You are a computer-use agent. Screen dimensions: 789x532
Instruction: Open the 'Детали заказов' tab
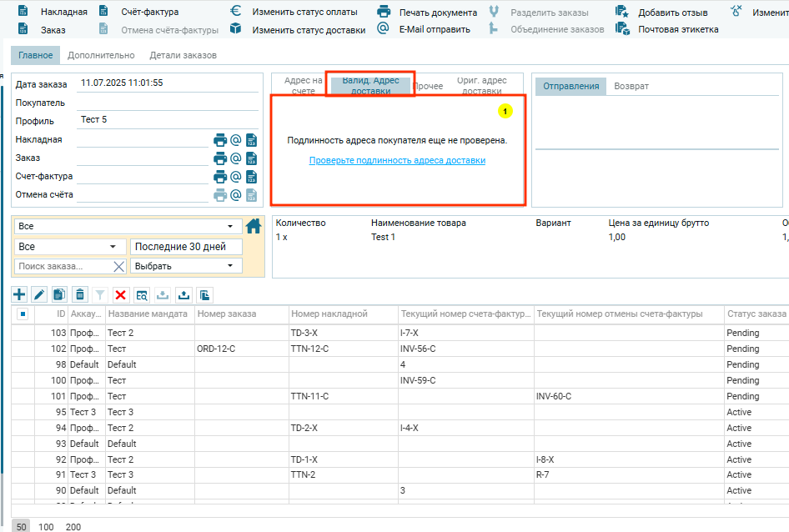pos(183,55)
